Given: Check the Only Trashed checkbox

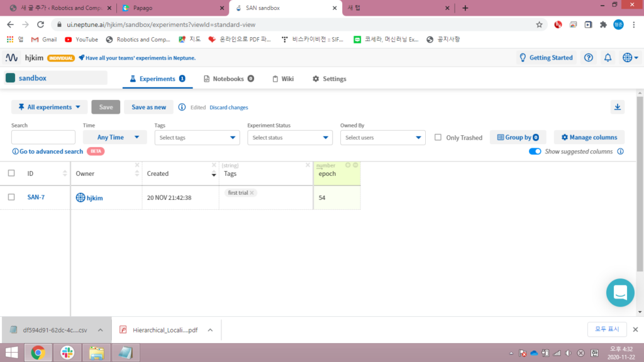Looking at the screenshot, I should pos(438,138).
